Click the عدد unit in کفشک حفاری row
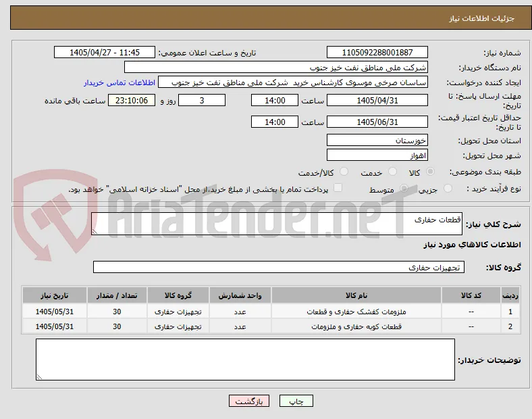 point(240,312)
